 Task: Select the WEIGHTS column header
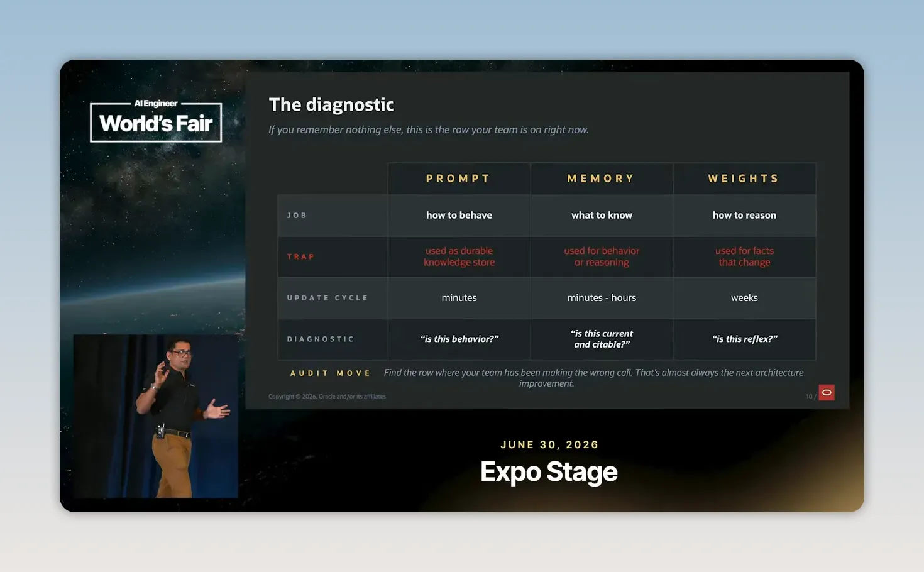click(x=744, y=179)
